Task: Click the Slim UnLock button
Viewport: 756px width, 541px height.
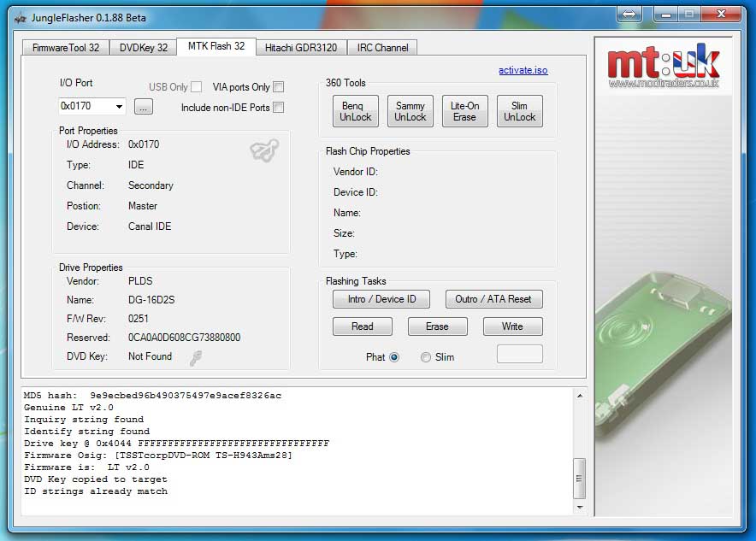Action: (x=520, y=111)
